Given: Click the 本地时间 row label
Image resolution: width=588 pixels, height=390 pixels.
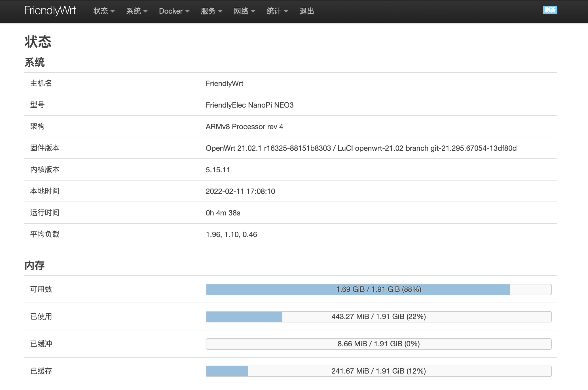Looking at the screenshot, I should point(45,191).
